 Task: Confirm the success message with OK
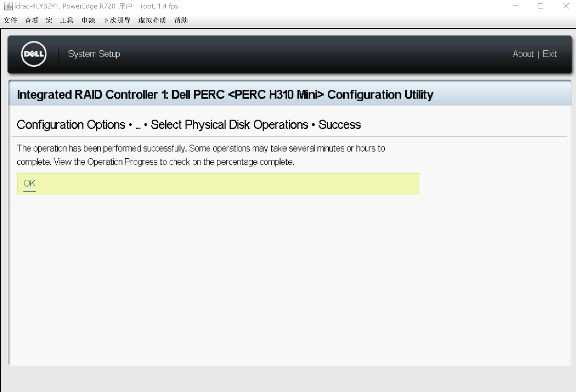[30, 183]
